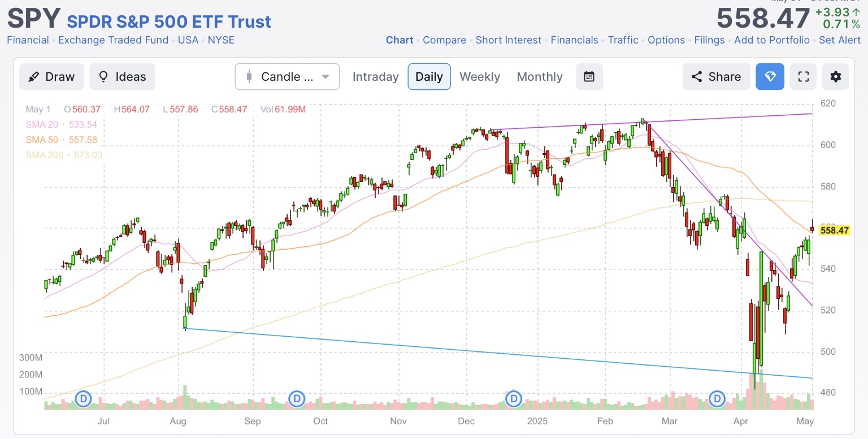Enter fullscreen chart mode

[x=803, y=77]
